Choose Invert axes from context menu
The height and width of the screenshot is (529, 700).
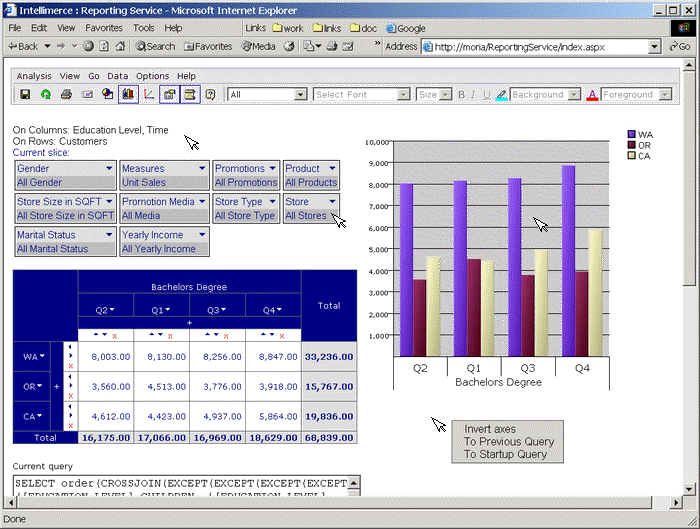pos(490,429)
